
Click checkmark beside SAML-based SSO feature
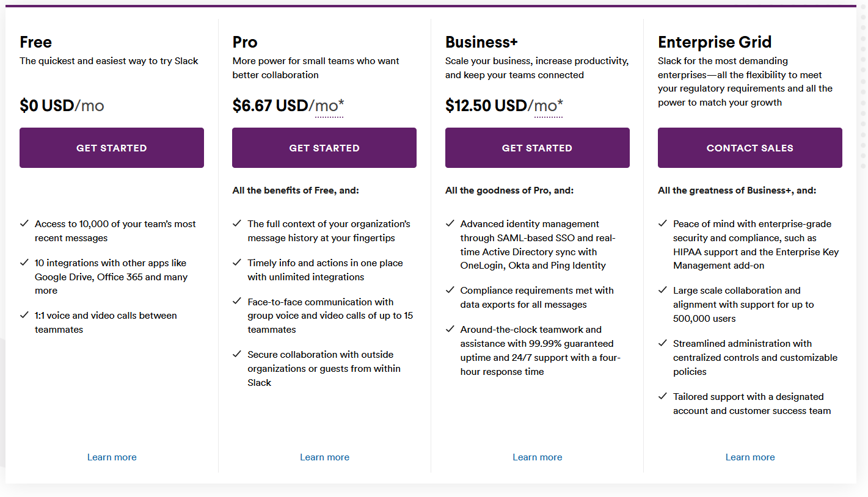[450, 223]
